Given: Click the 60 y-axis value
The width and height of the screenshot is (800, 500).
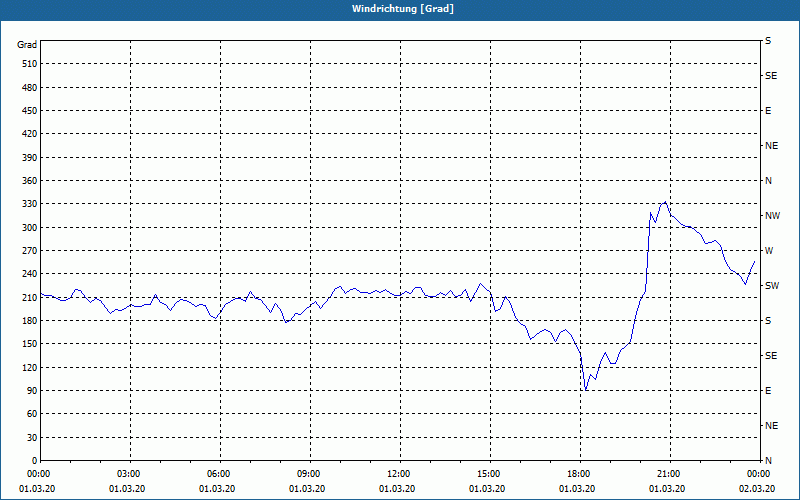Looking at the screenshot, I should pos(32,414).
